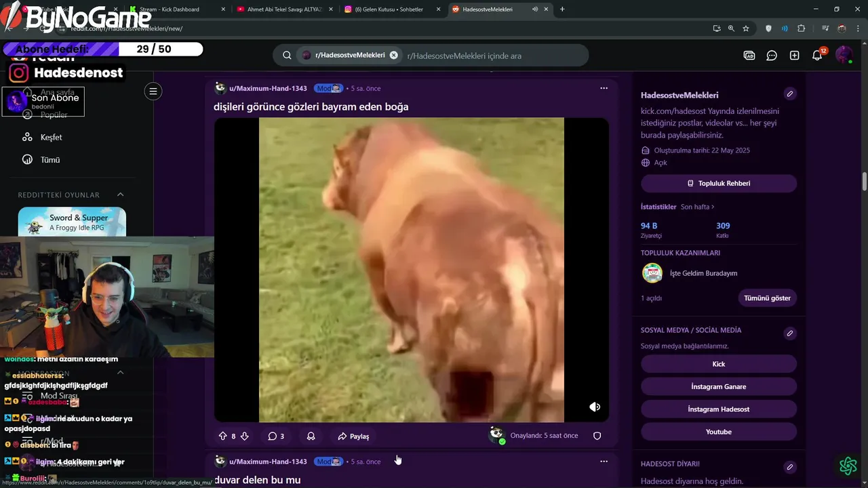The image size is (868, 488).
Task: Open options menu of the bull post
Action: (x=604, y=88)
